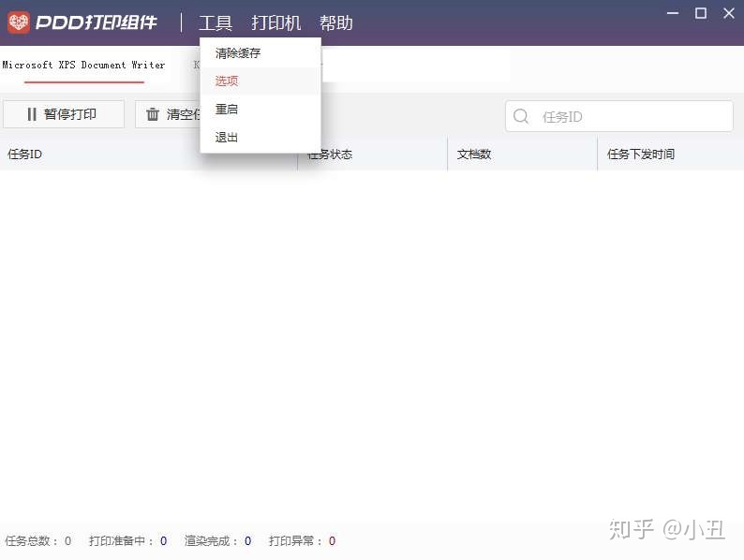Viewport: 744px width, 560px height.
Task: Click the trash can clear-tasks button
Action: coord(168,114)
